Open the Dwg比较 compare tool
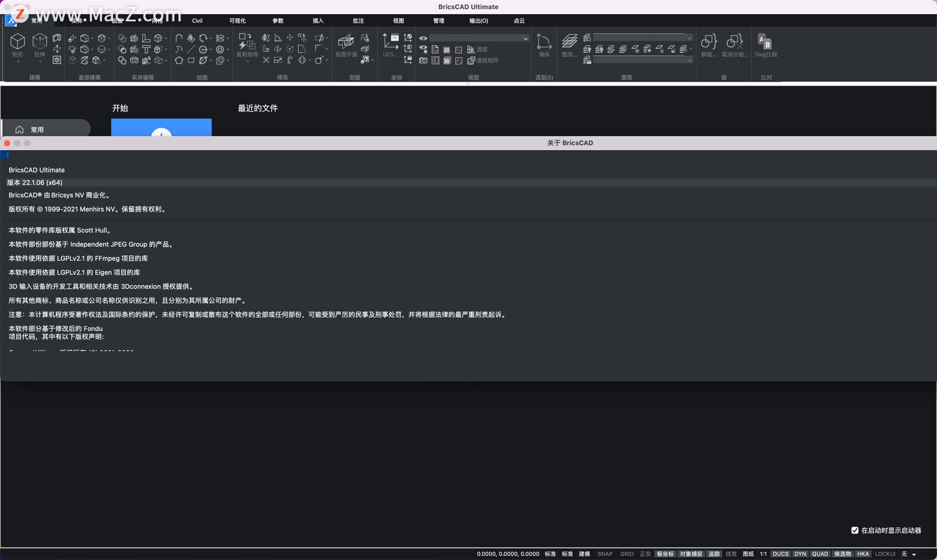 click(766, 45)
